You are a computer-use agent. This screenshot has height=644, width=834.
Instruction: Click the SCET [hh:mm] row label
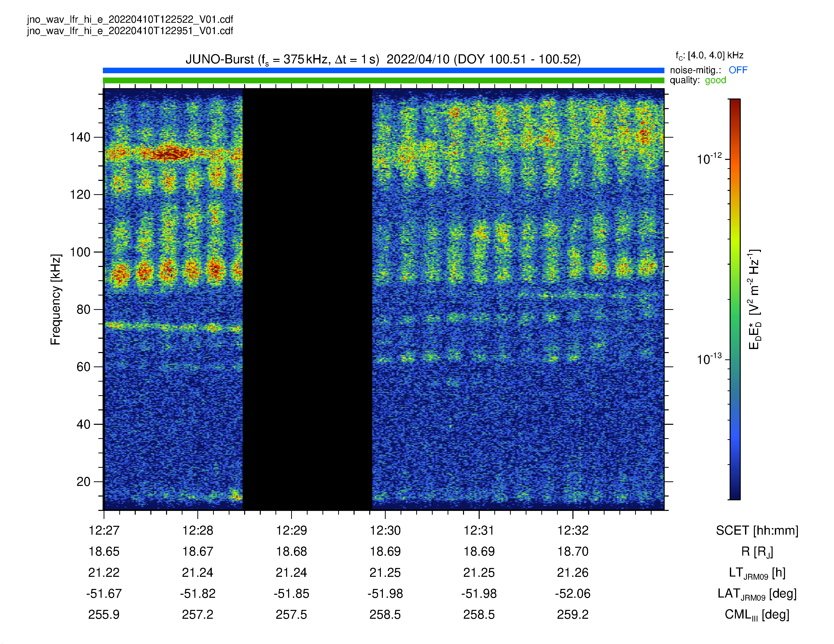[x=757, y=531]
